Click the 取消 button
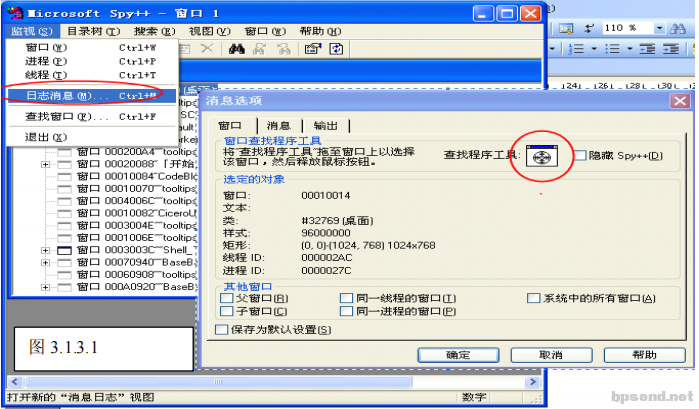The width and height of the screenshot is (699, 409). (551, 355)
